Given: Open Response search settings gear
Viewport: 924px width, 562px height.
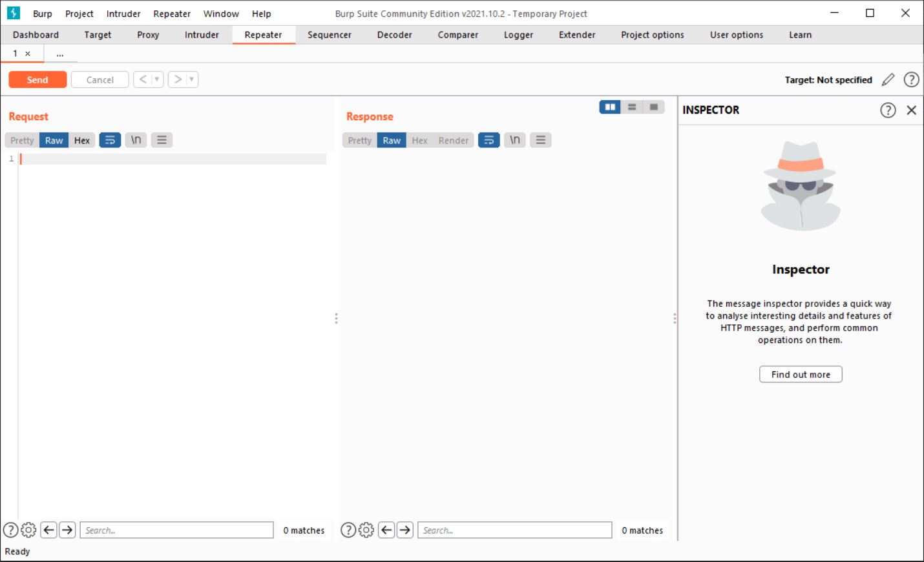Looking at the screenshot, I should (x=366, y=530).
